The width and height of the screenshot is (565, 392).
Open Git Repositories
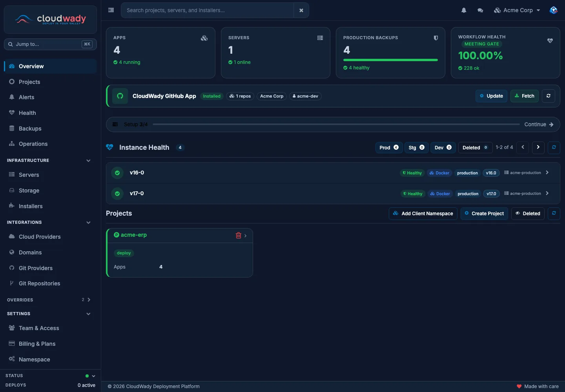click(50, 283)
